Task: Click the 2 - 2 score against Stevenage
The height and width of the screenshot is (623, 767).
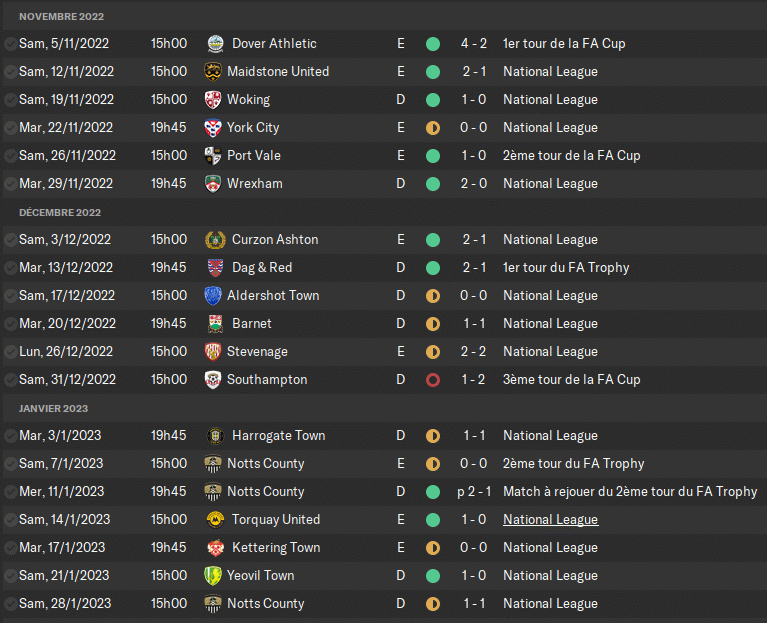Action: tap(473, 352)
